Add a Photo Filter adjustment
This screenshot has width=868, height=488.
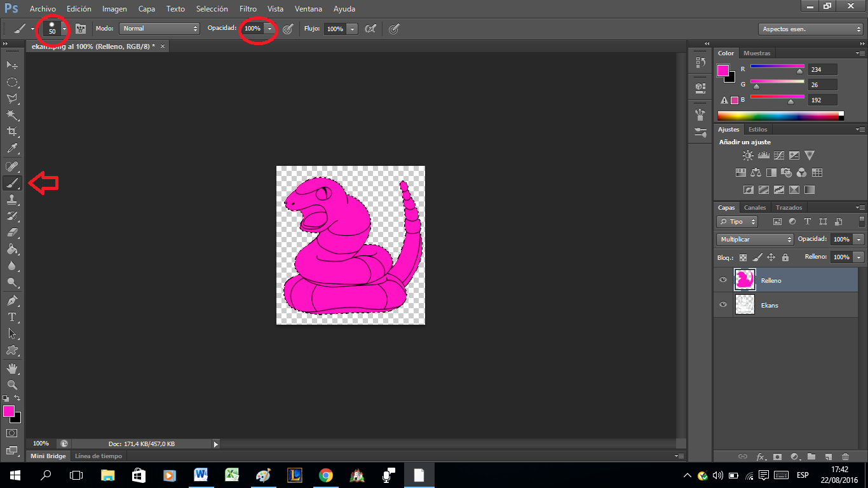pos(787,172)
